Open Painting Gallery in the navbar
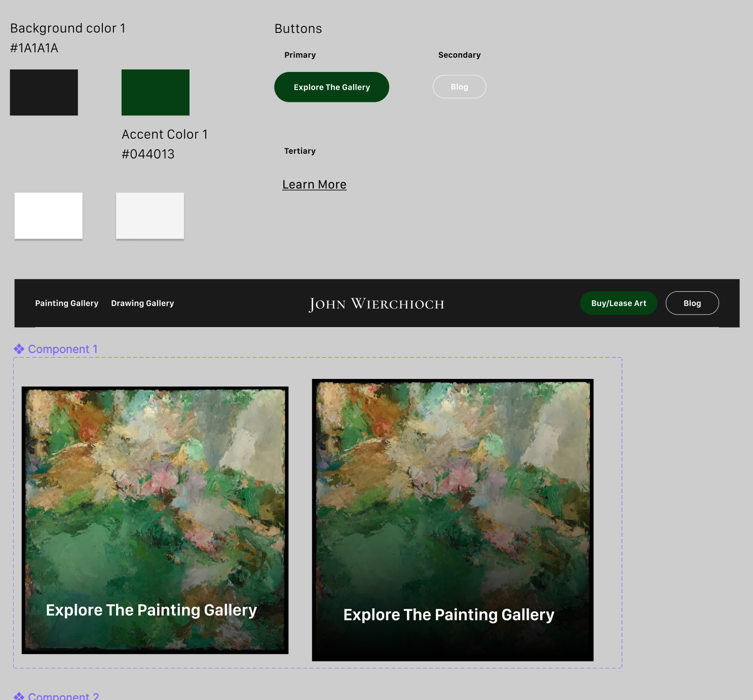 click(x=66, y=303)
